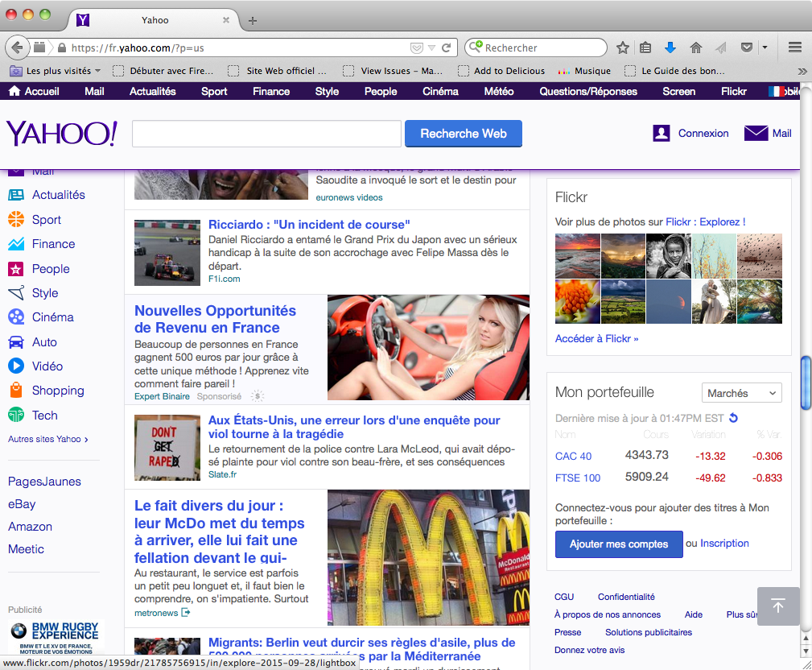Viewport: 812px width, 670px height.
Task: Open Questions/Réponses in the top navigation bar
Action: [x=588, y=91]
